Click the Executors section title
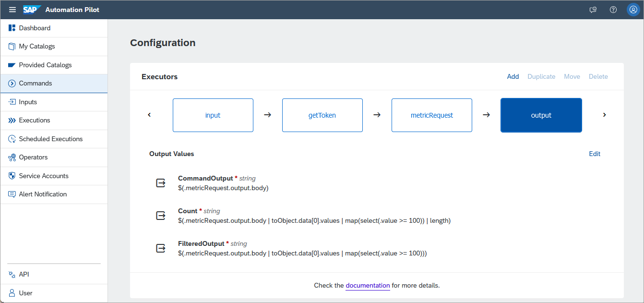 (x=159, y=77)
